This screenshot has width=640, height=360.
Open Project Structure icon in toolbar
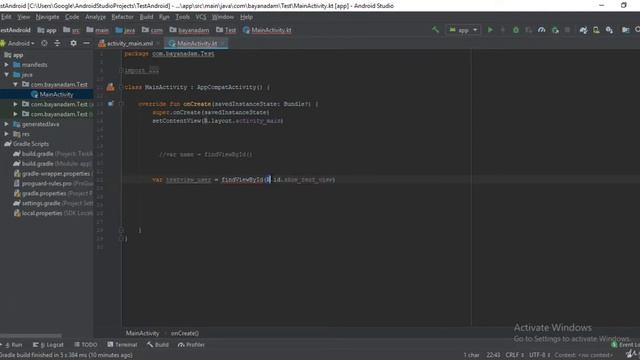[625, 30]
